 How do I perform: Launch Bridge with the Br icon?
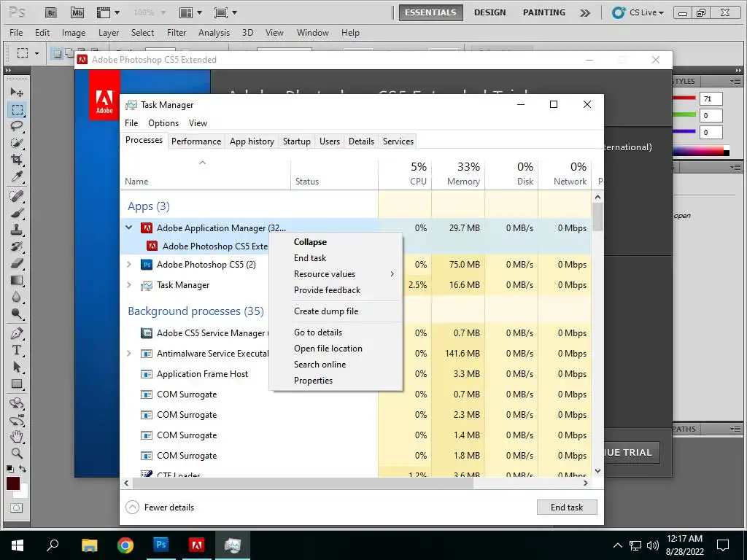[52, 13]
